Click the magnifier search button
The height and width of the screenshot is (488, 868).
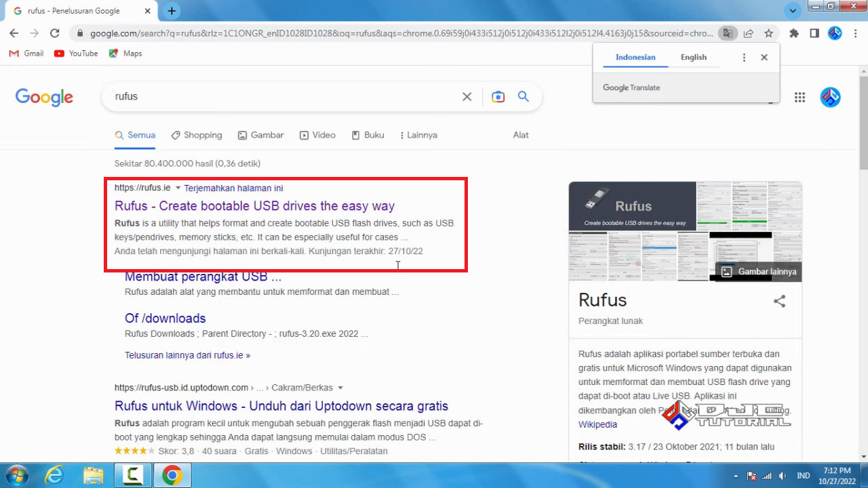(x=524, y=97)
